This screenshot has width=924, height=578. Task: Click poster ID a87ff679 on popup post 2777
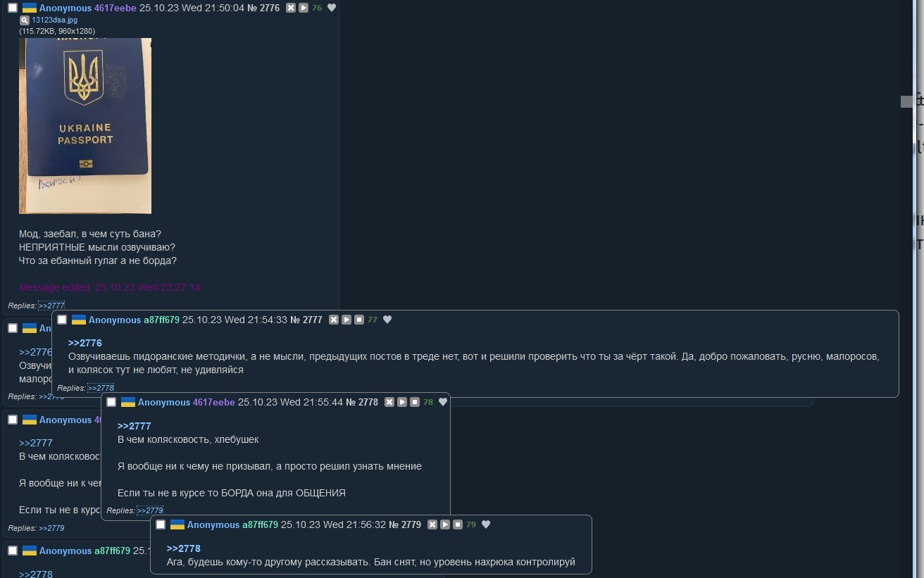(x=162, y=320)
